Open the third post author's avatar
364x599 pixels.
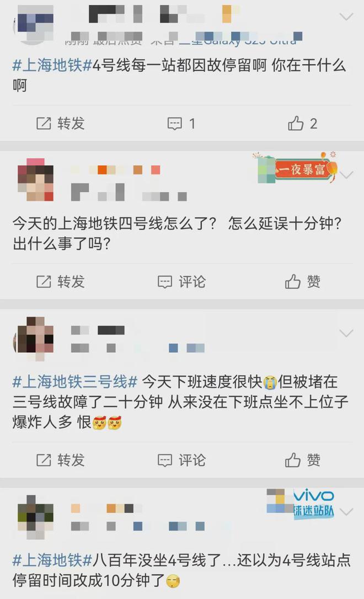tap(34, 339)
